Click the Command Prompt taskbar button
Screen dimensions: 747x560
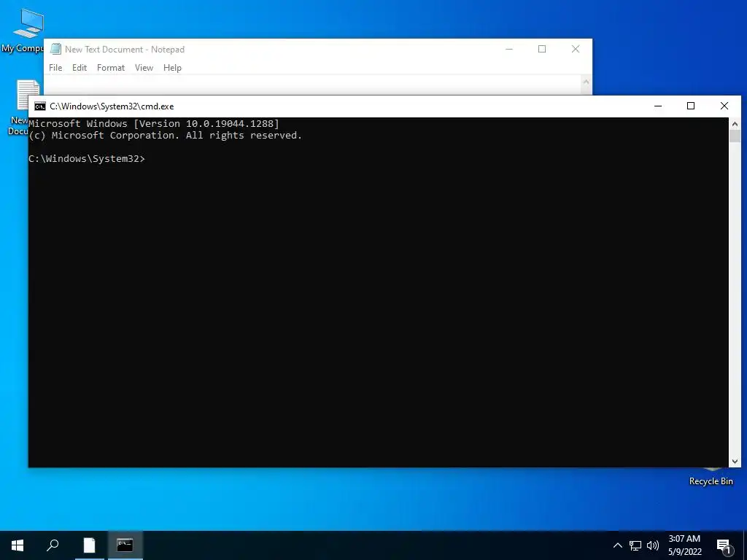point(125,545)
